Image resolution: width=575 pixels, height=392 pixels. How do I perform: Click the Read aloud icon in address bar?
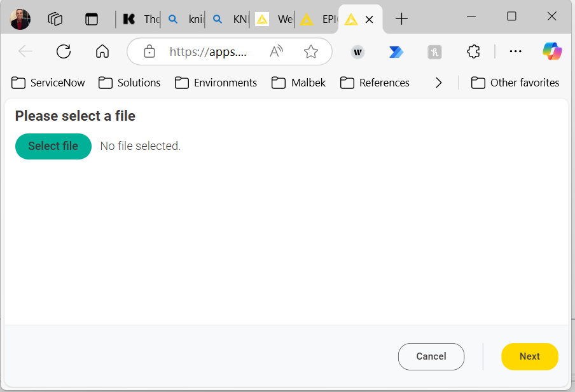coord(277,51)
